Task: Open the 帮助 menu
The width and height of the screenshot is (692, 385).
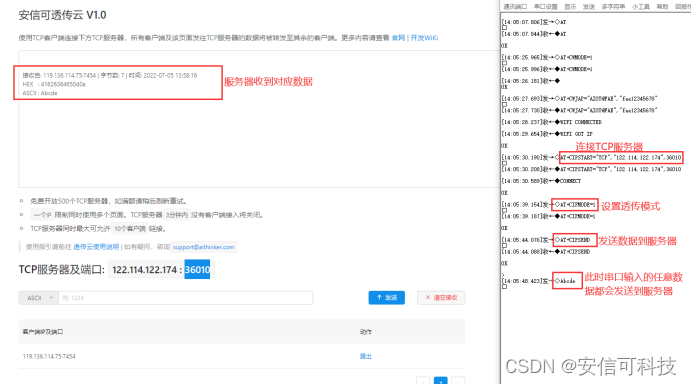Action: coord(662,7)
